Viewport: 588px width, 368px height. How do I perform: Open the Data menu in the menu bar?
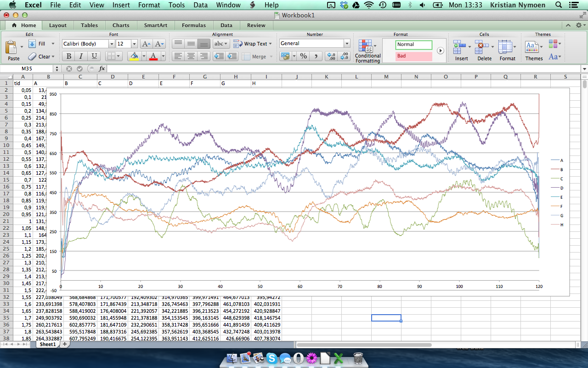coord(200,5)
